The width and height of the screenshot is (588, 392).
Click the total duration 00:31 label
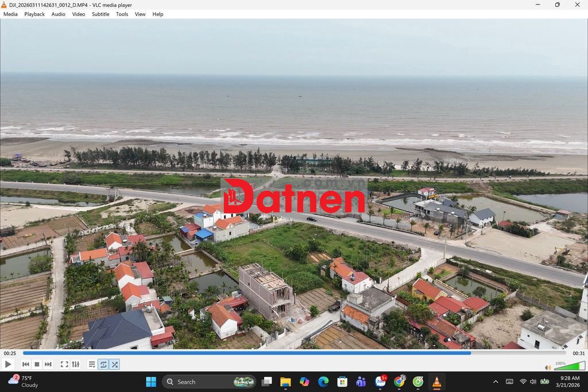coord(578,353)
